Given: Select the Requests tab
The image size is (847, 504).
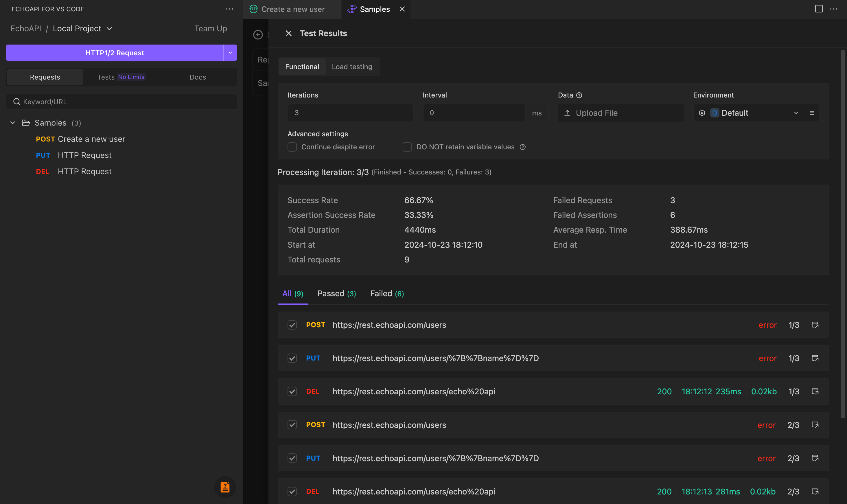Looking at the screenshot, I should click(x=45, y=77).
